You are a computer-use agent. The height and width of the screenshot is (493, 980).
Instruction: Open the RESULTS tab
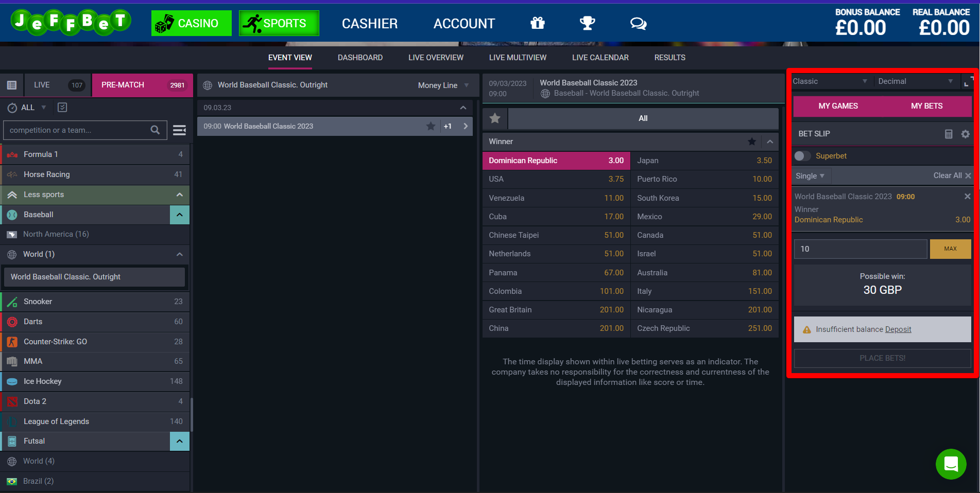tap(669, 58)
